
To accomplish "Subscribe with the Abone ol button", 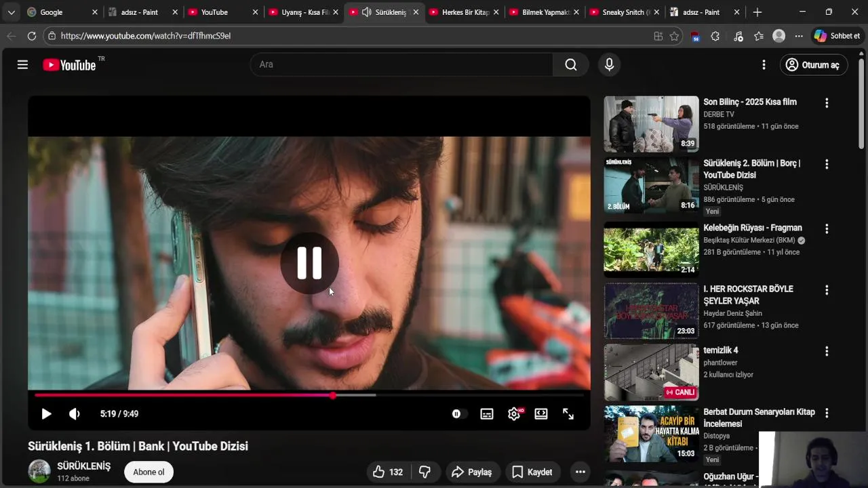I will [x=149, y=472].
